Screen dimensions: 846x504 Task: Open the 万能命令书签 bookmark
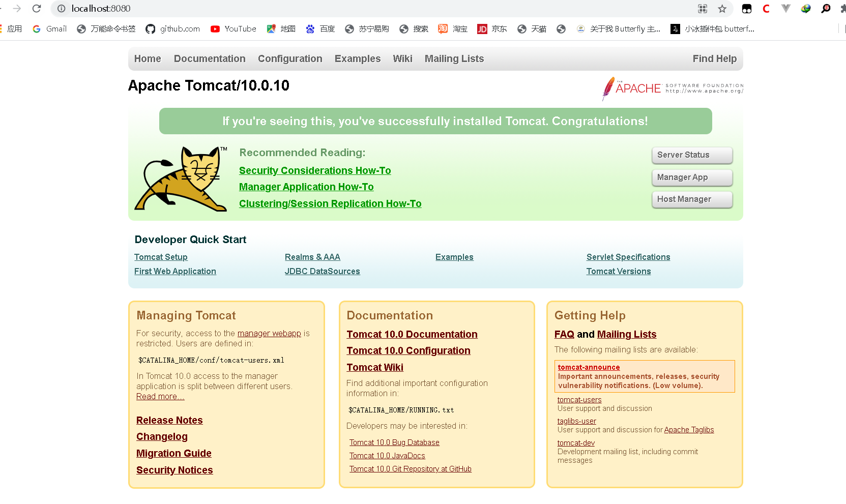click(x=106, y=29)
